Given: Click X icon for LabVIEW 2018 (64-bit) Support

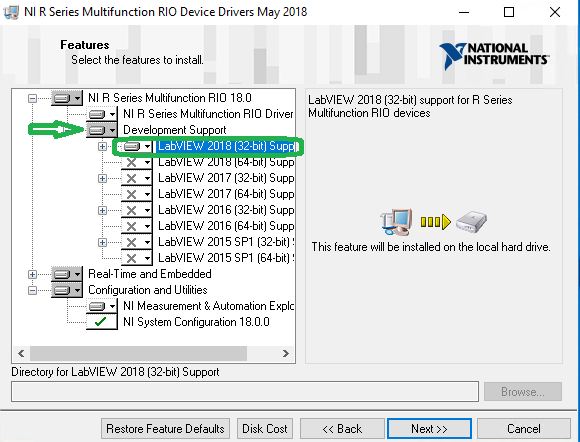Looking at the screenshot, I should coord(136,162).
